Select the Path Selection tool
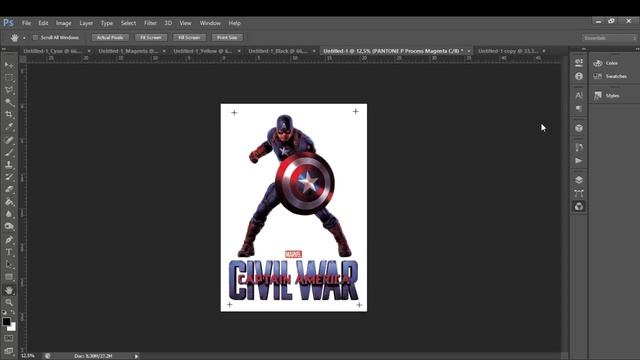 coord(9,264)
